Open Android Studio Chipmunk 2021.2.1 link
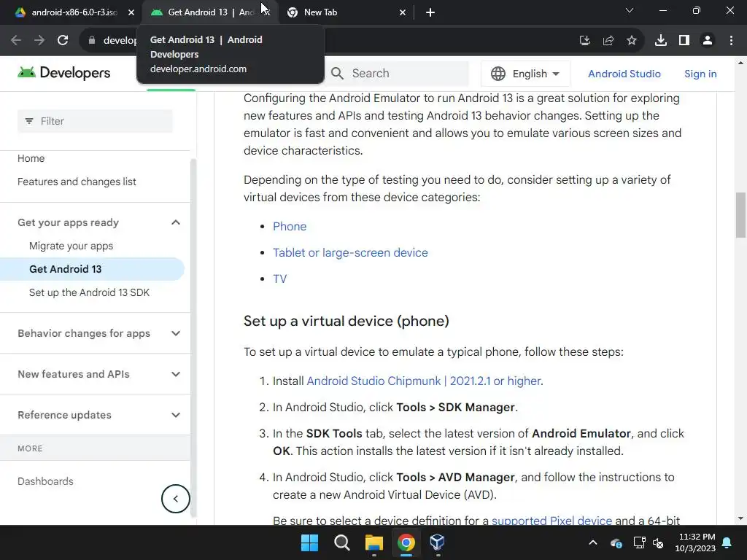This screenshot has width=747, height=560. [424, 381]
